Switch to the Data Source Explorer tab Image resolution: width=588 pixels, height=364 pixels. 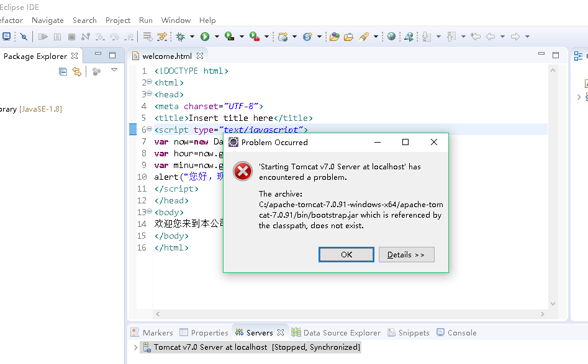pos(336,332)
